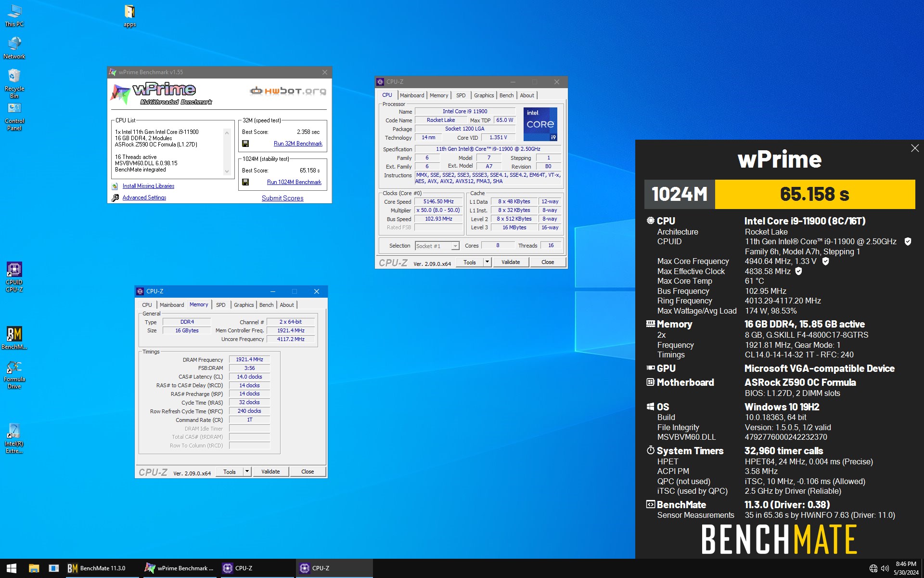924x578 pixels.
Task: Click Tools button in Memory window
Action: click(230, 472)
